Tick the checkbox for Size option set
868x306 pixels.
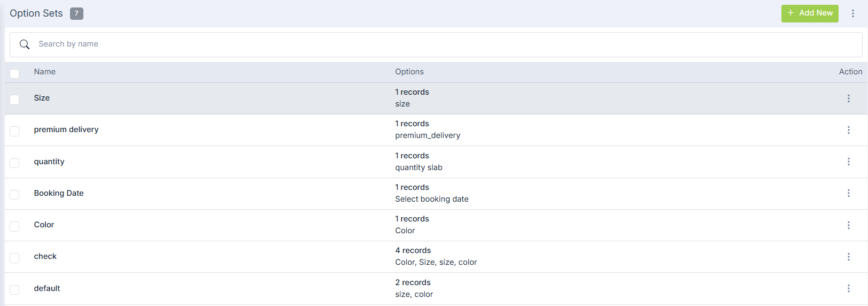click(14, 100)
